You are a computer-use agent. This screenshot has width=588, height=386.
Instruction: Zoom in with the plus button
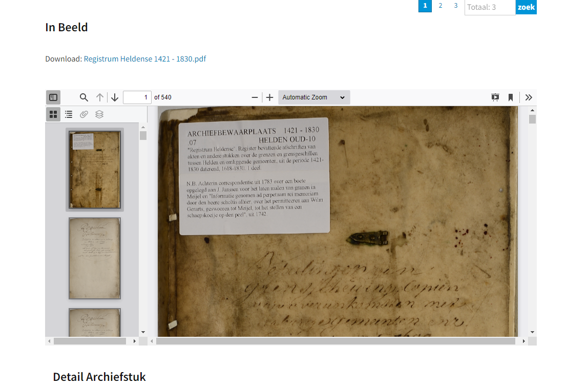(269, 97)
